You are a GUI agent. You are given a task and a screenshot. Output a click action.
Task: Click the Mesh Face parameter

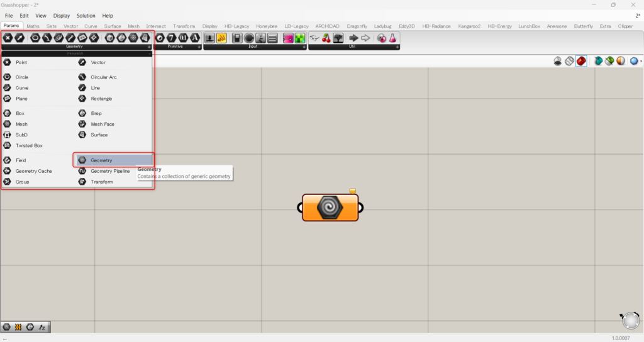tap(102, 124)
